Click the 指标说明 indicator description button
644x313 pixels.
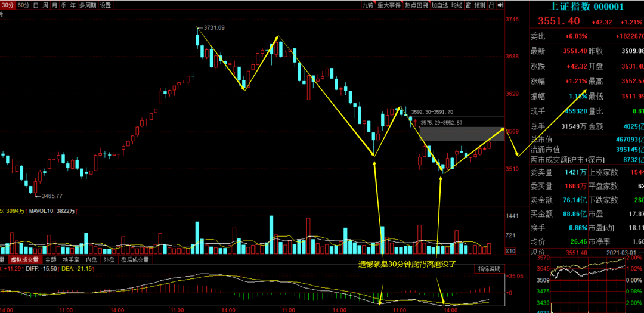click(490, 269)
